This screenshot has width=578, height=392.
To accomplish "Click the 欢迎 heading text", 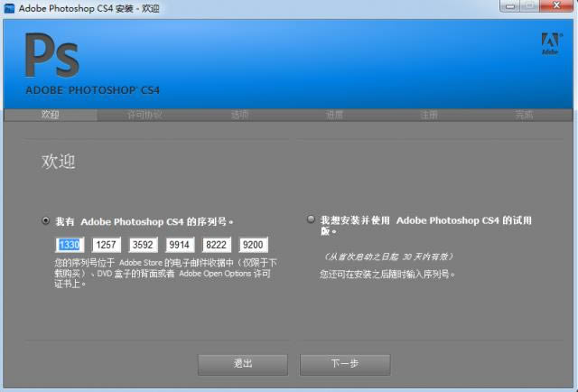I will click(58, 162).
